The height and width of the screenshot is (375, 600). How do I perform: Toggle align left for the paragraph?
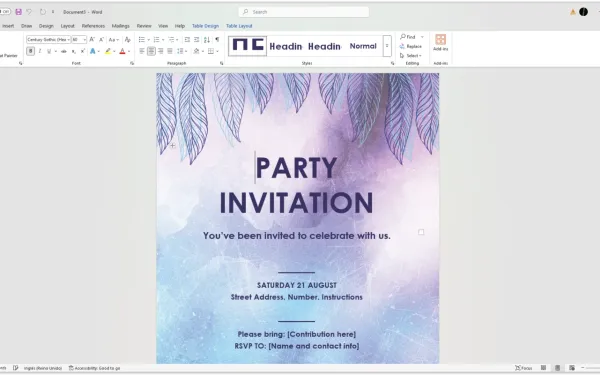142,51
